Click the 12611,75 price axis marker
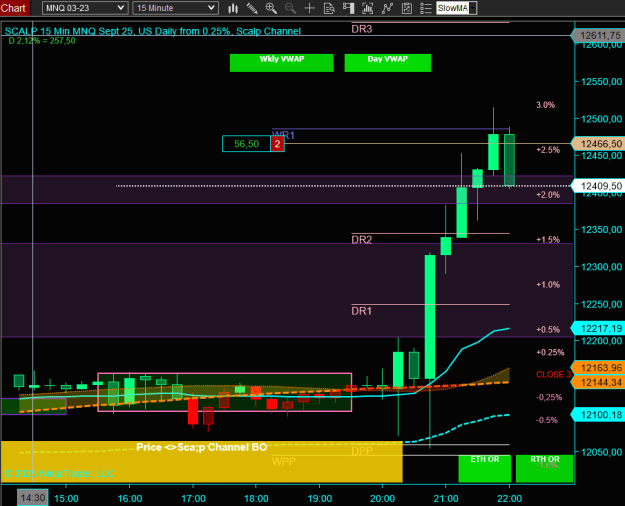 598,36
